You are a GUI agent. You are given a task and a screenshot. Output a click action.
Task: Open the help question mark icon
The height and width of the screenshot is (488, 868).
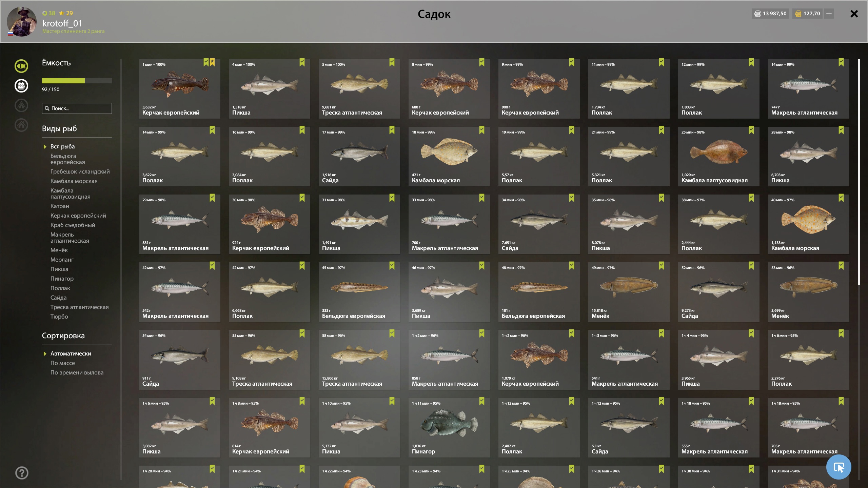[x=22, y=473]
